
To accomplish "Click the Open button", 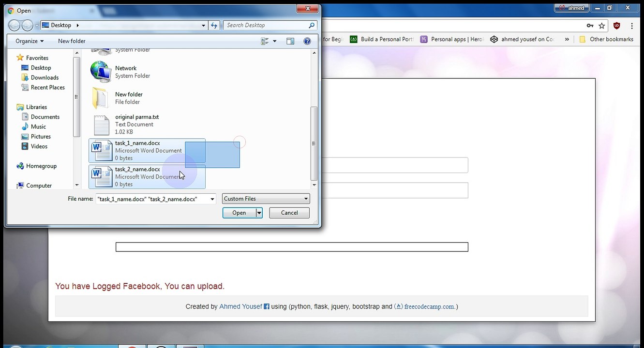I will click(239, 213).
